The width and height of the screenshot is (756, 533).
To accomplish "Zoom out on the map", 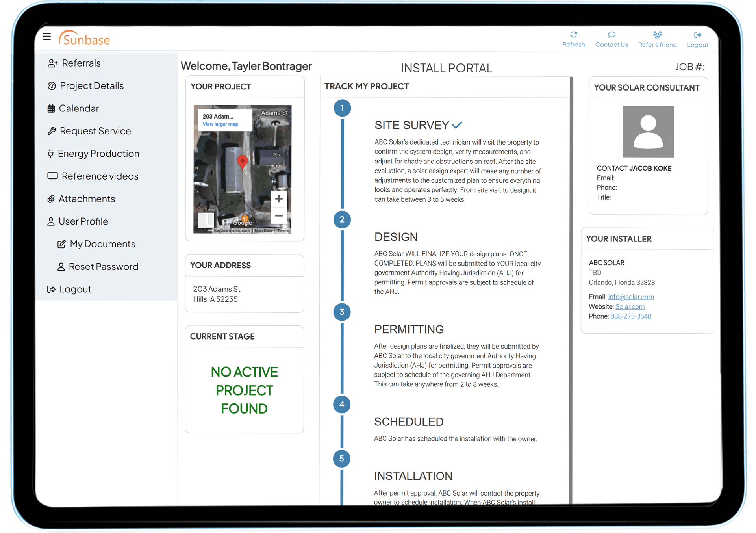I will pos(279,215).
